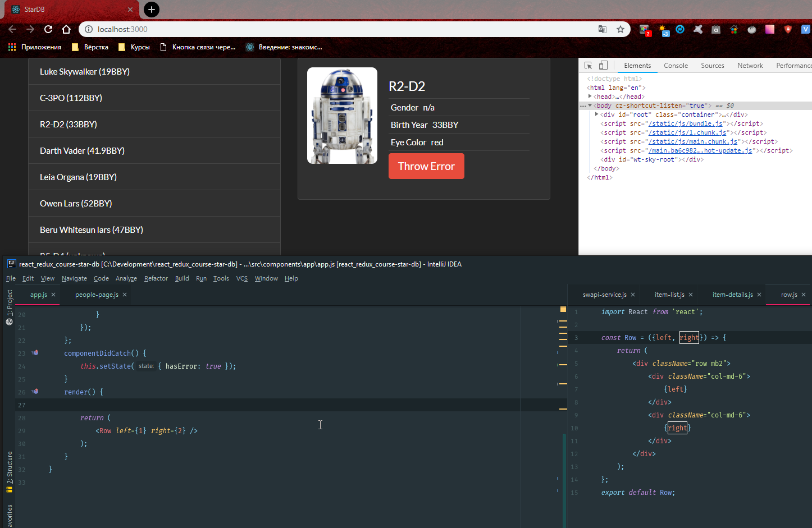The image size is (812, 528).
Task: Activate the DevTools element inspector
Action: click(x=588, y=65)
